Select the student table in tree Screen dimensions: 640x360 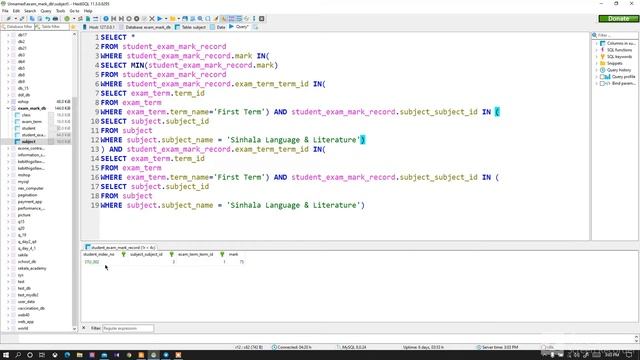pos(29,129)
